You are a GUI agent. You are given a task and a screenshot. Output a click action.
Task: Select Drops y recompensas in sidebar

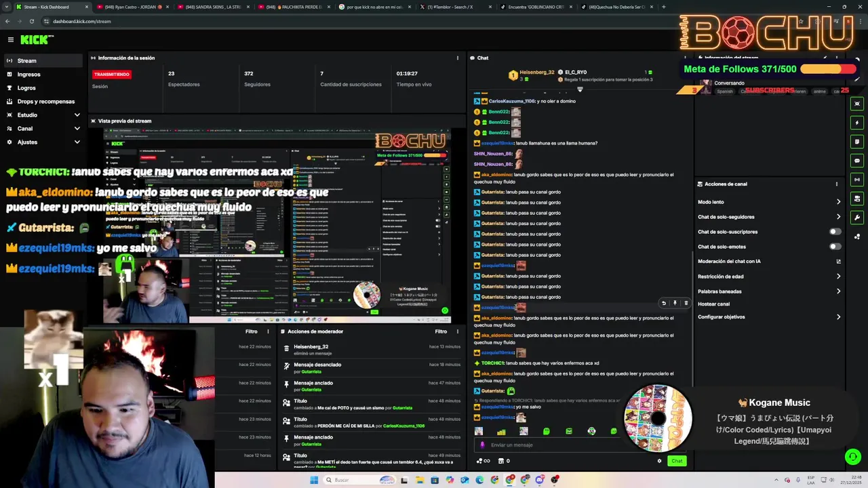coord(43,102)
